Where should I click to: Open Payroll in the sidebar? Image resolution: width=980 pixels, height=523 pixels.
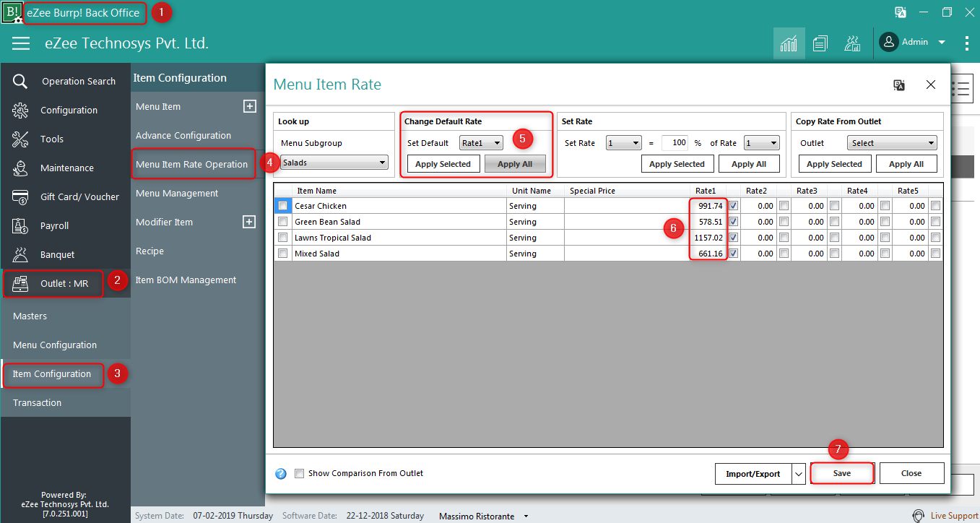pos(66,226)
